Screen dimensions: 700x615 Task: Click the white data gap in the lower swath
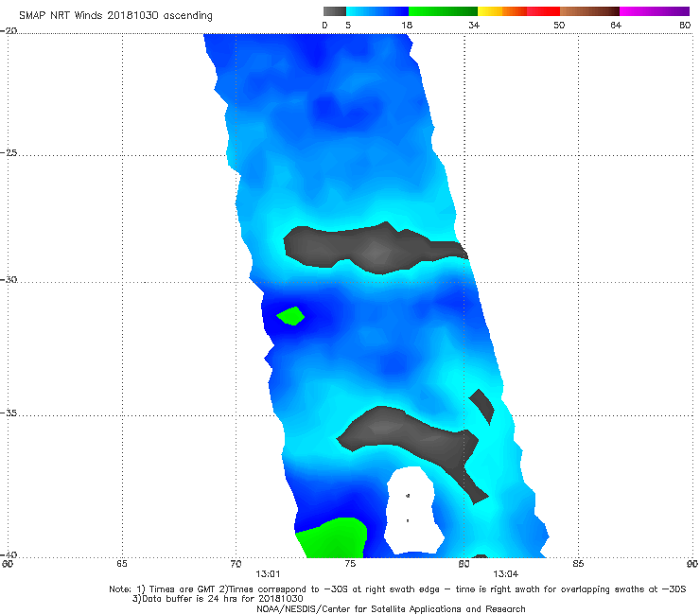click(413, 509)
